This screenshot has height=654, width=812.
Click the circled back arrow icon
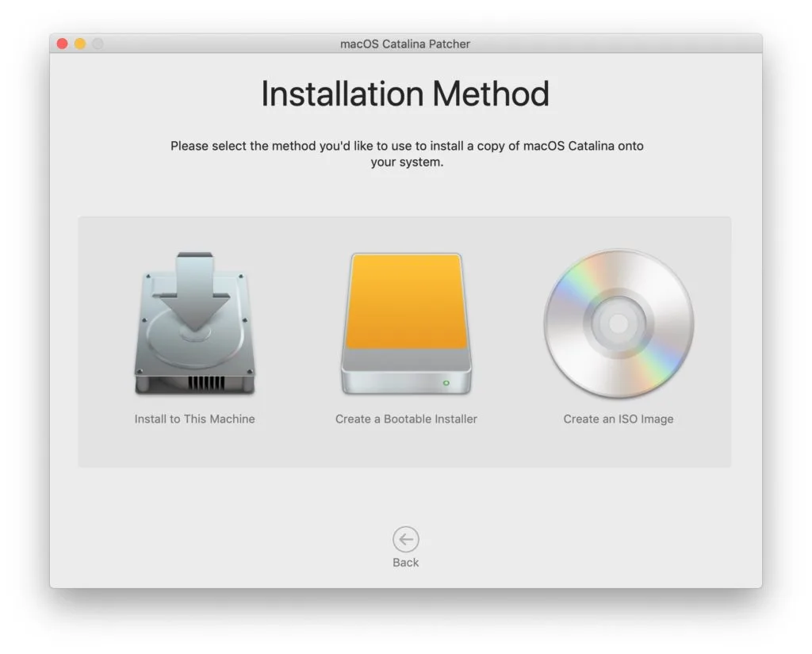point(405,538)
